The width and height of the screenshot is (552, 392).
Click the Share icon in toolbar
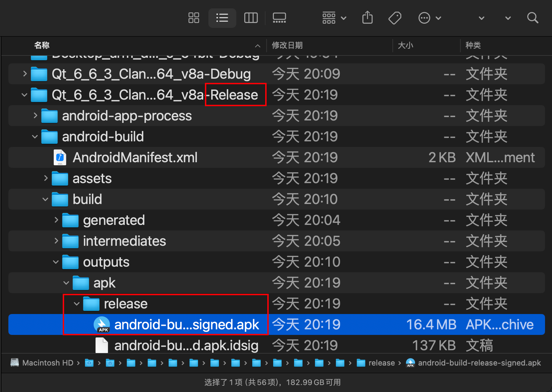coord(367,18)
